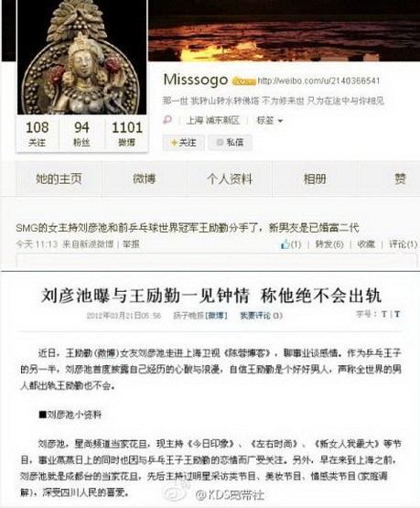Click the envelope icon on 私信 button
Image resolution: width=420 pixels, height=508 pixels.
coord(220,142)
